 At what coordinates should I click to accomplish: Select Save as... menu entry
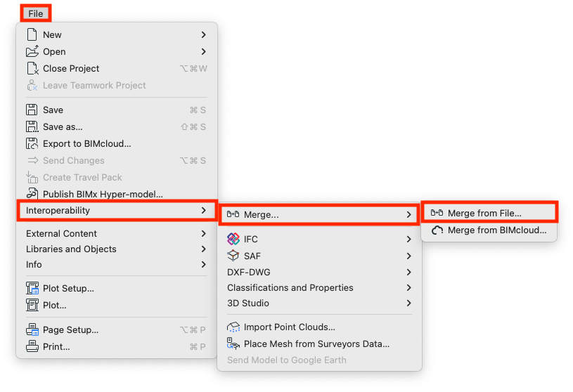point(63,126)
